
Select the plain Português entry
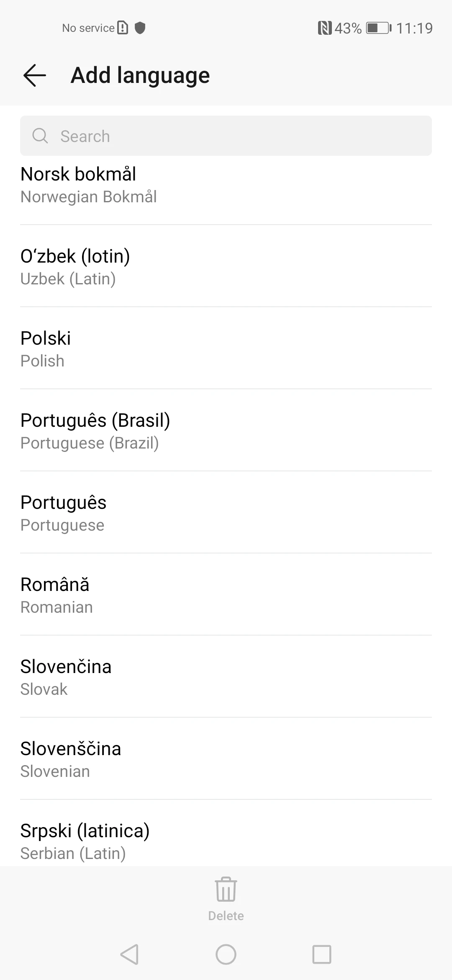coord(226,512)
